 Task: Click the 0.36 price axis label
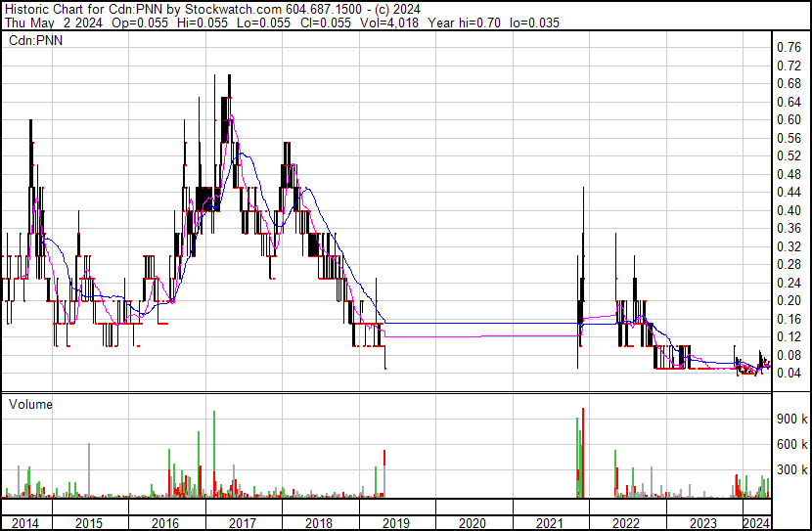click(x=789, y=228)
